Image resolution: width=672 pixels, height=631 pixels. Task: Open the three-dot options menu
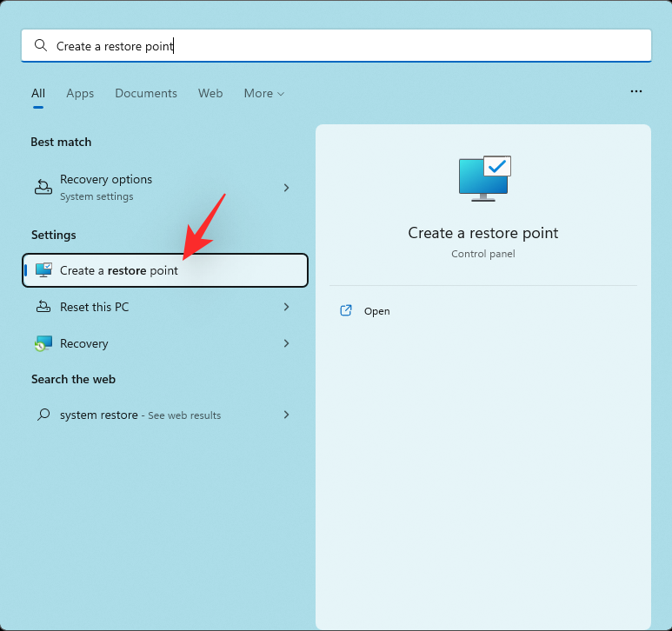(636, 91)
